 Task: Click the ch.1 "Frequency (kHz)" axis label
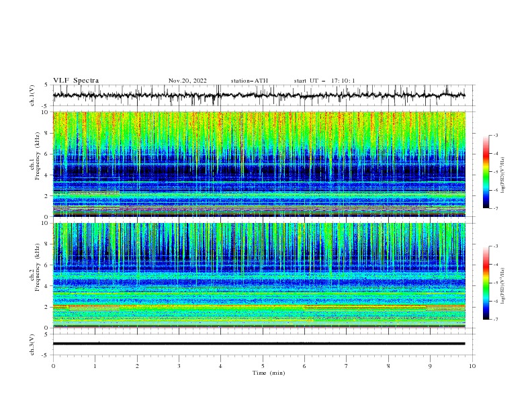coord(38,156)
